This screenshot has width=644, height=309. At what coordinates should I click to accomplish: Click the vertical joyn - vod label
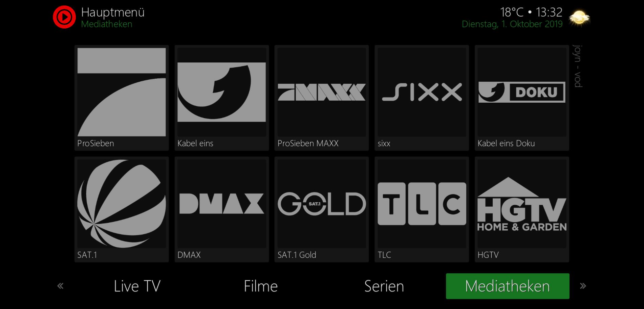pyautogui.click(x=578, y=66)
